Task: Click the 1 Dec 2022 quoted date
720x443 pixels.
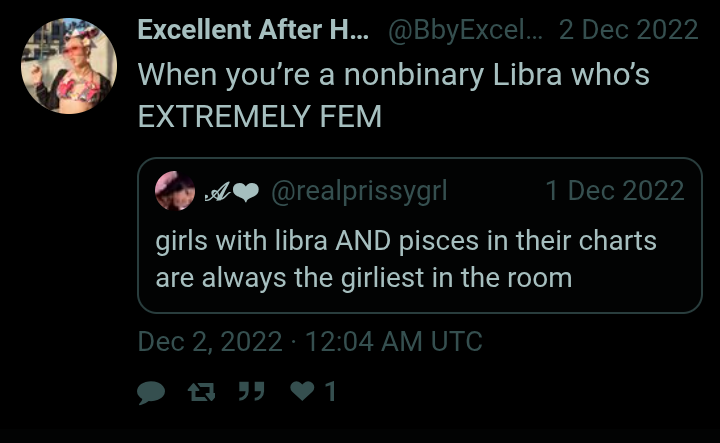Action: click(x=615, y=191)
